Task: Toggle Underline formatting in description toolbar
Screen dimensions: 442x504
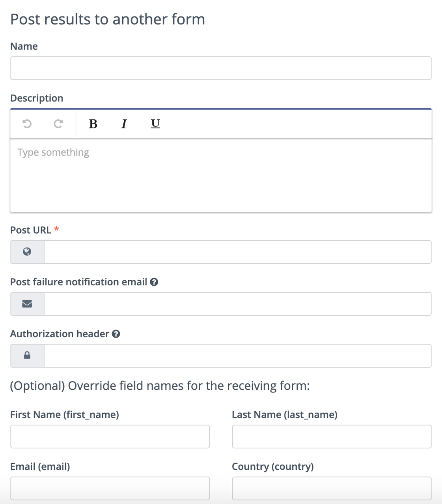Action: 155,124
